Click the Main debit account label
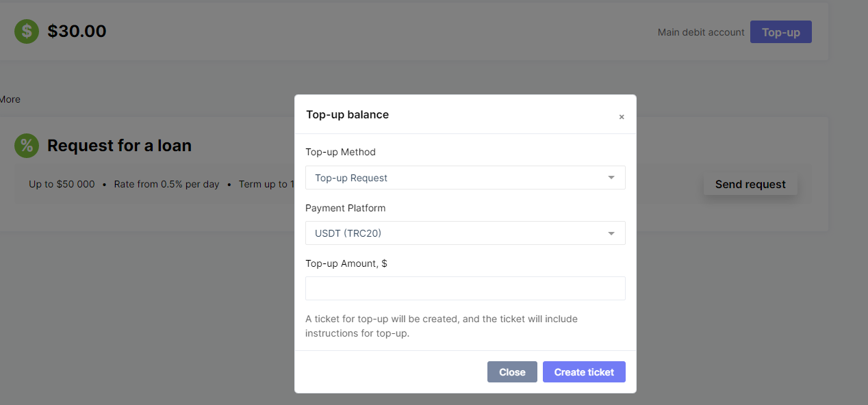This screenshot has height=405, width=868. click(701, 32)
